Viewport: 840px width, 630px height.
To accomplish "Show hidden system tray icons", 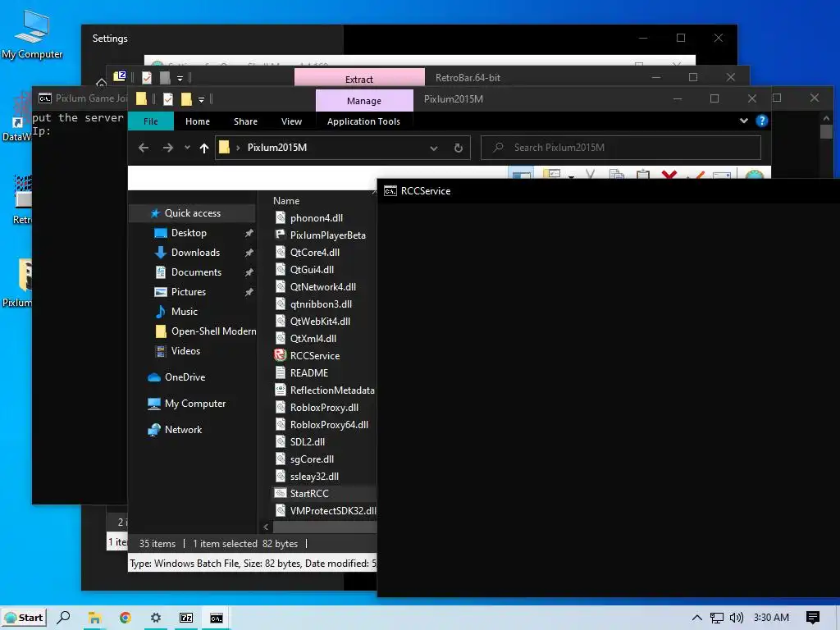I will (697, 618).
